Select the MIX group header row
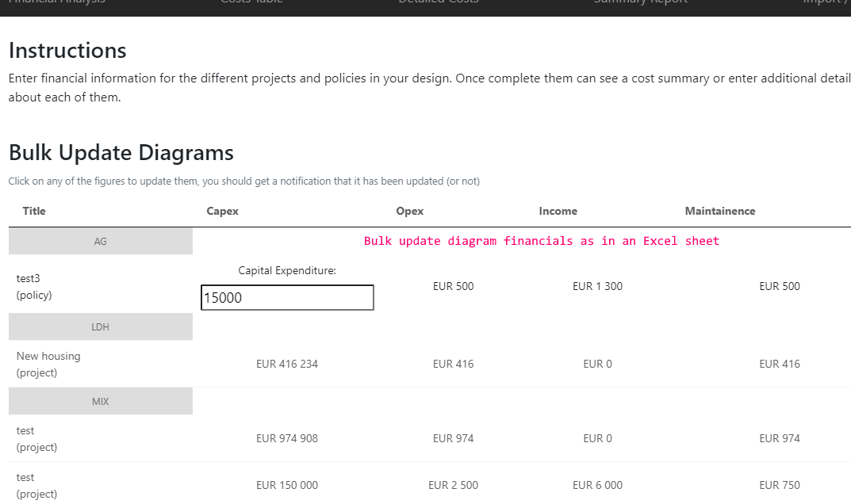Image resolution: width=851 pixels, height=504 pixels. pyautogui.click(x=101, y=402)
